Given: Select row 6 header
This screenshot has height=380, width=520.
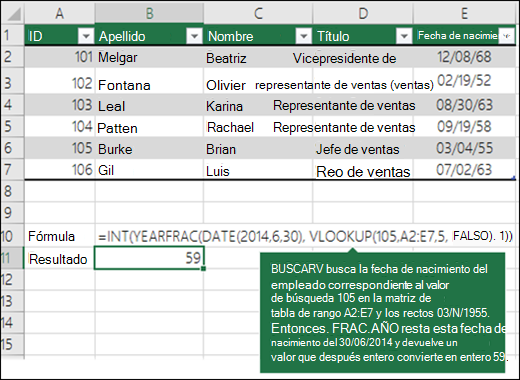Looking at the screenshot, I should pos(12,148).
